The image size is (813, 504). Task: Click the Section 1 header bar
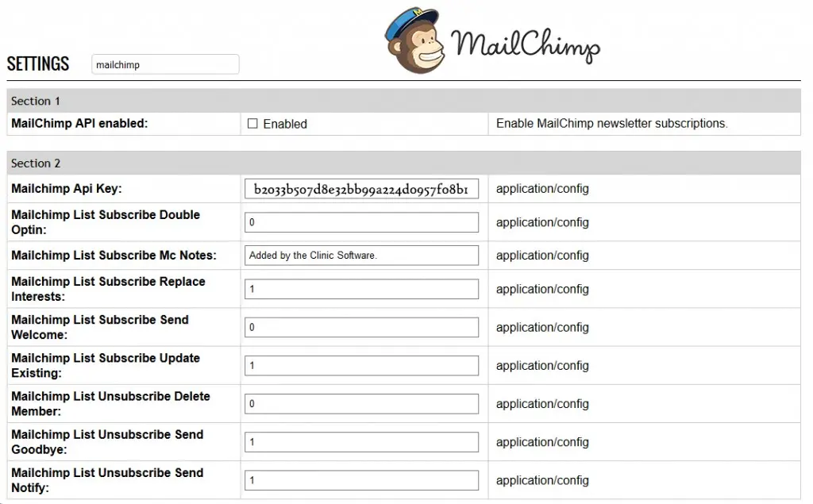tap(403, 101)
